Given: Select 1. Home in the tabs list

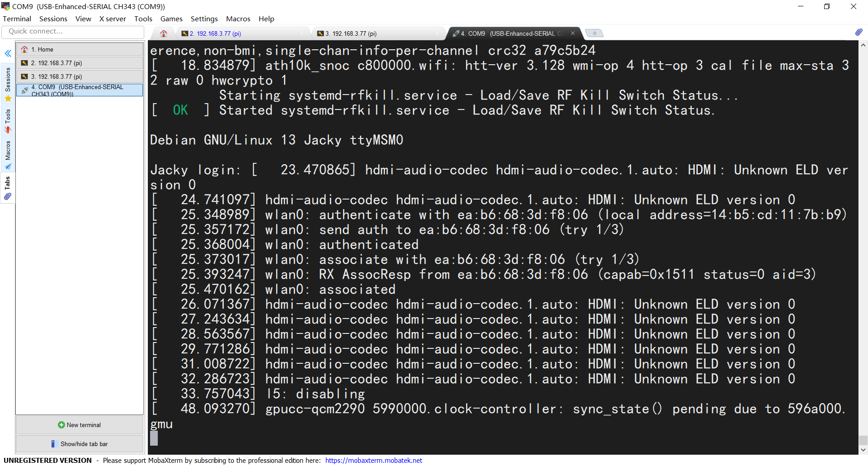Looking at the screenshot, I should 80,49.
